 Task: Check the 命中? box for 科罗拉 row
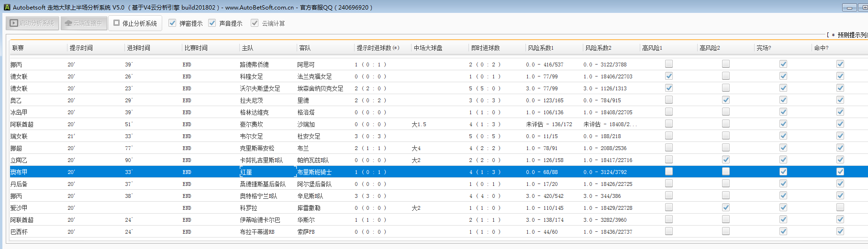point(840,207)
